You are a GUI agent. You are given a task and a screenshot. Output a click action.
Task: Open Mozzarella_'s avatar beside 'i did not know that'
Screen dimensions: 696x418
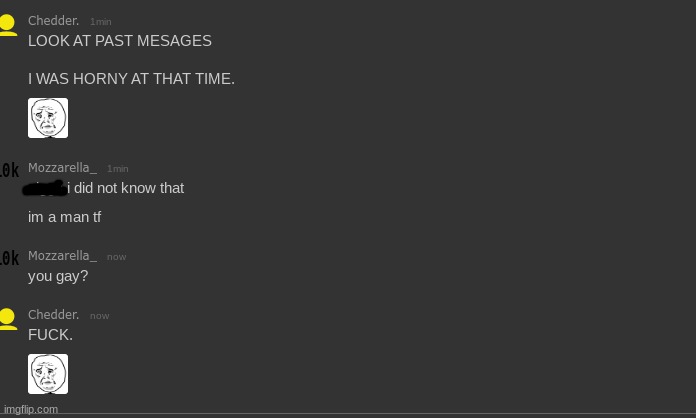coord(9,171)
